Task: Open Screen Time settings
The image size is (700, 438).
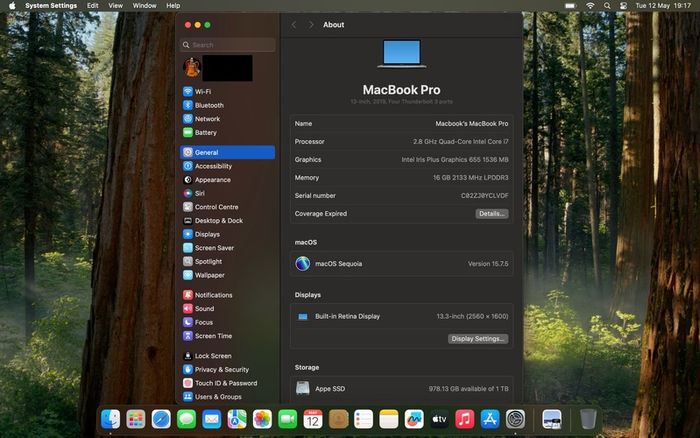Action: (228, 336)
